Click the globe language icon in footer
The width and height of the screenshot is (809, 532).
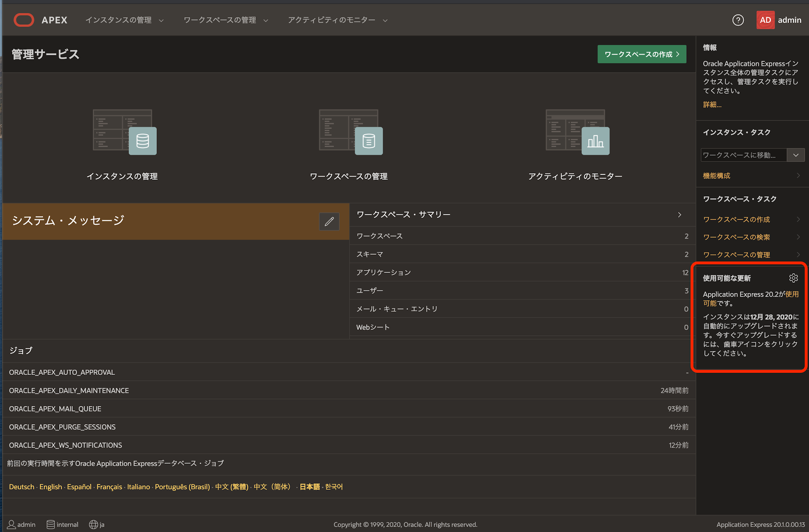coord(93,524)
